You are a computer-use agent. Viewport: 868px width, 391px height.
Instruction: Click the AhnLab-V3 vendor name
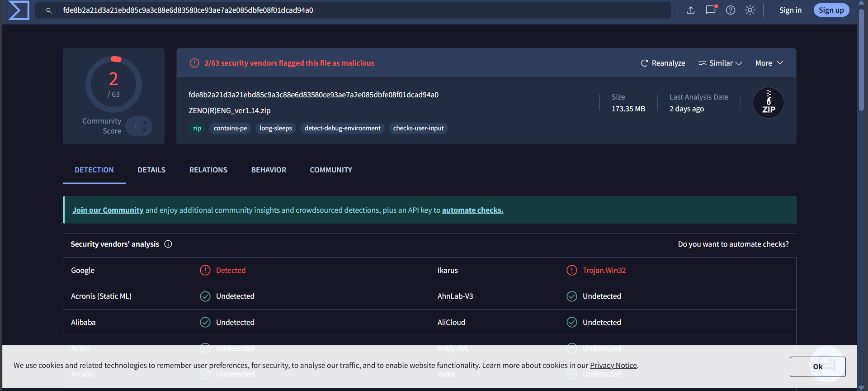click(x=455, y=296)
